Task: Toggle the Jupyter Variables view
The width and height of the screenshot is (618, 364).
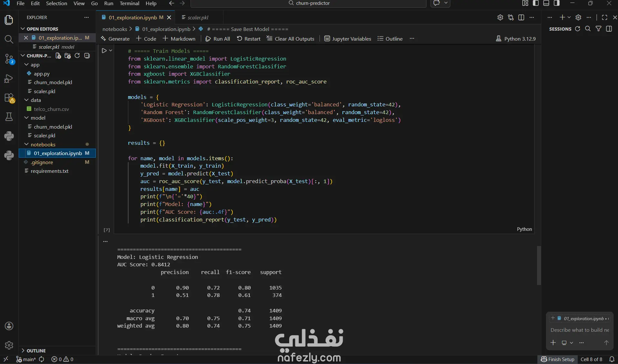Action: tap(348, 39)
